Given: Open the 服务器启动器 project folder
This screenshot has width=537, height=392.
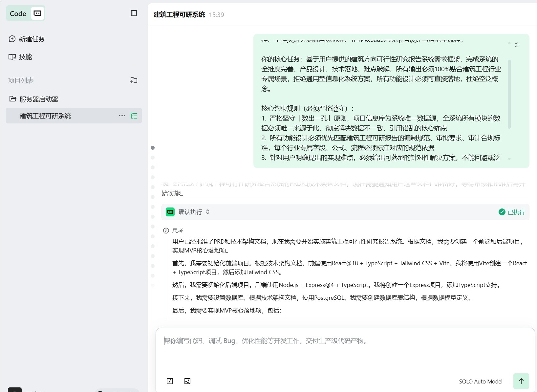Looking at the screenshot, I should (38, 99).
